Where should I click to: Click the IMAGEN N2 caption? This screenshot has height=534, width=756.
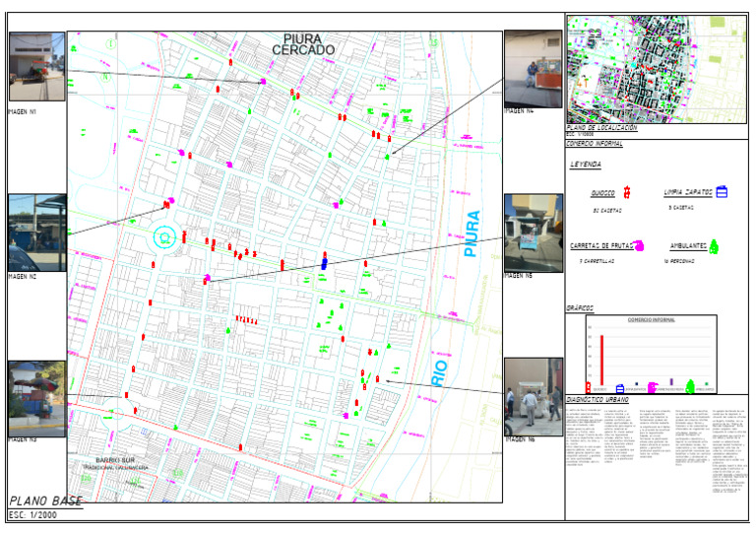(23, 277)
